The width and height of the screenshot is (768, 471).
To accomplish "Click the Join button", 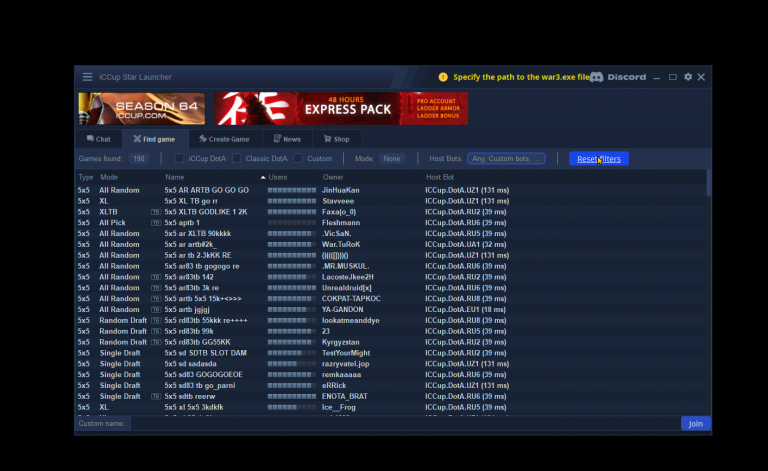I will click(x=696, y=424).
